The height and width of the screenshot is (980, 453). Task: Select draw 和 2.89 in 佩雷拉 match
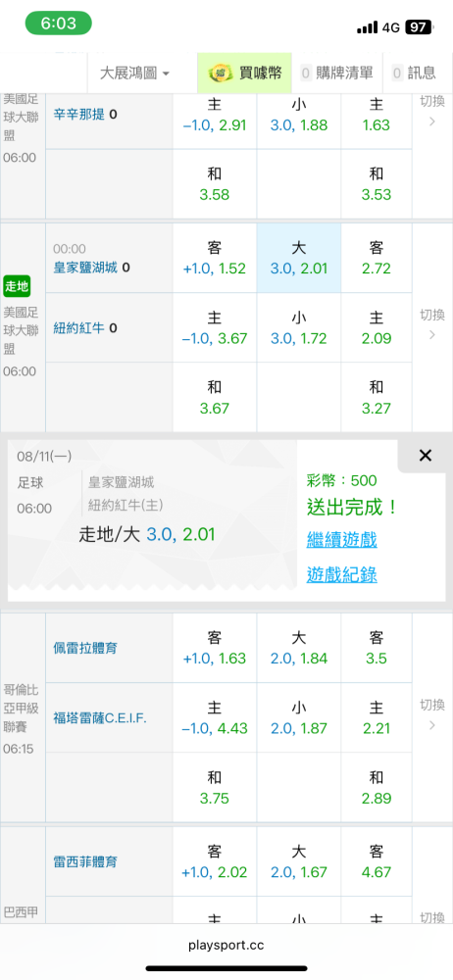[x=377, y=788]
